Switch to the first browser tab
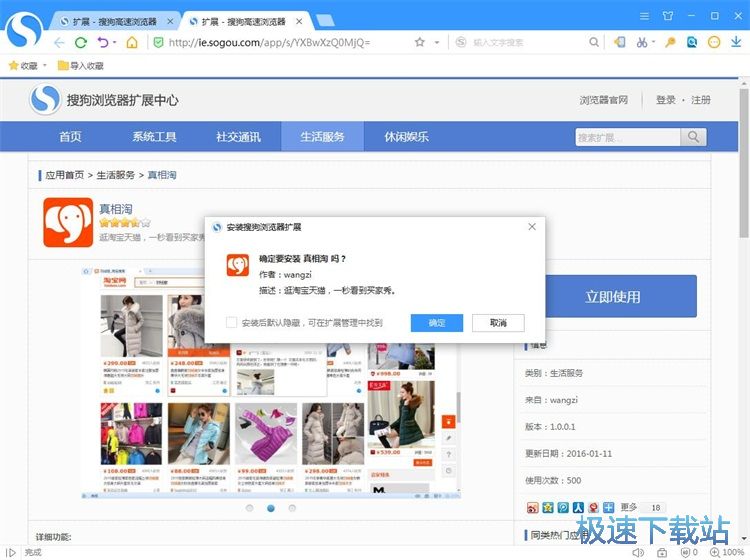 115,22
